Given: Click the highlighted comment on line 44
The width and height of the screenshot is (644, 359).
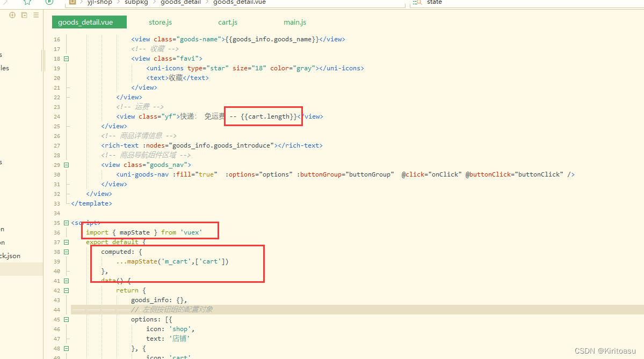Looking at the screenshot, I should point(172,310).
